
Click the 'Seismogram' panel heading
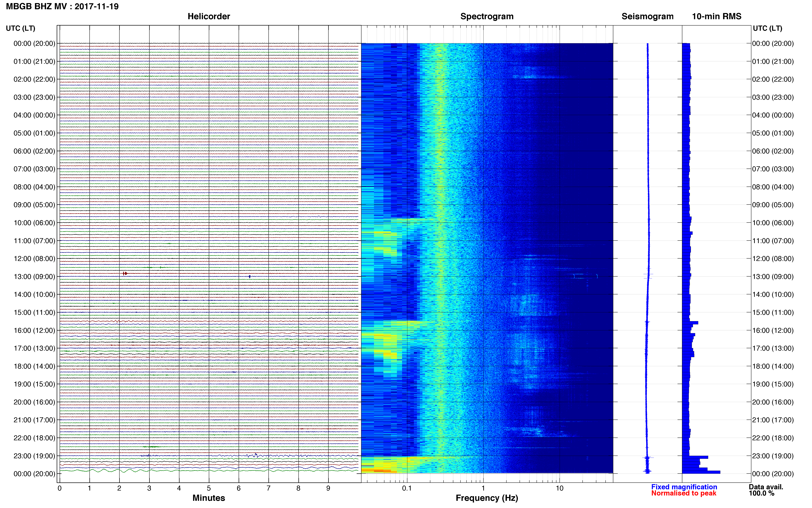click(x=647, y=16)
